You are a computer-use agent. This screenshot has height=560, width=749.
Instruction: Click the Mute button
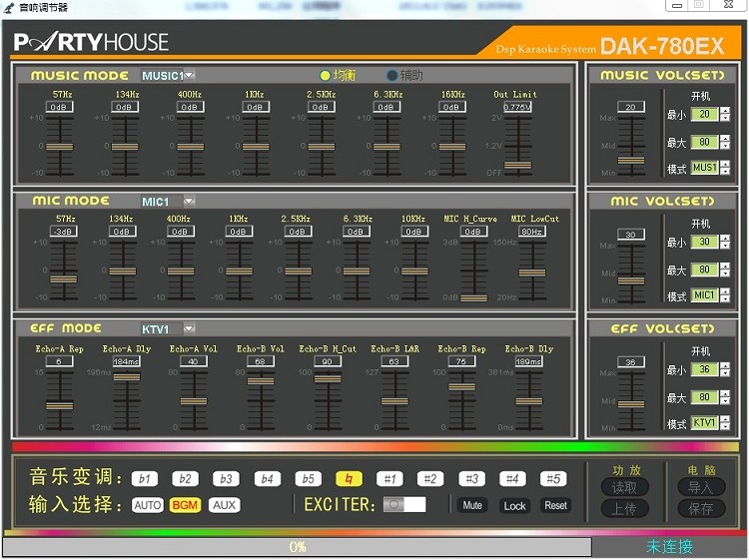click(472, 505)
